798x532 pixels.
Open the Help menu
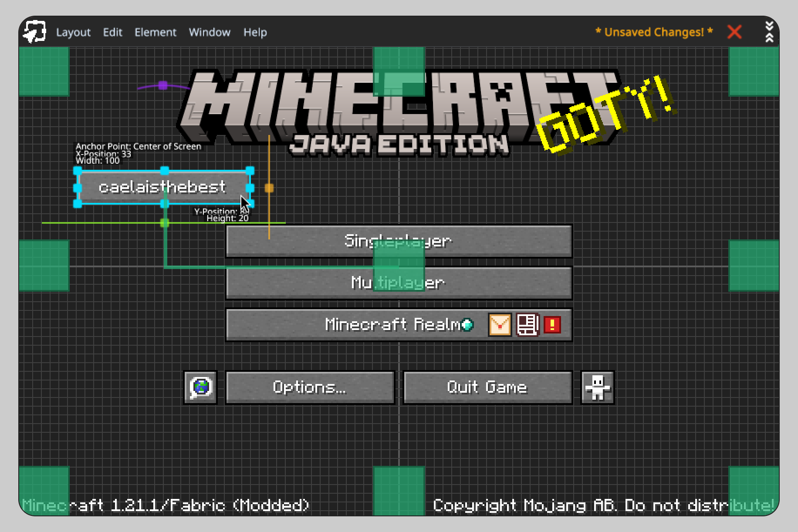tap(255, 32)
